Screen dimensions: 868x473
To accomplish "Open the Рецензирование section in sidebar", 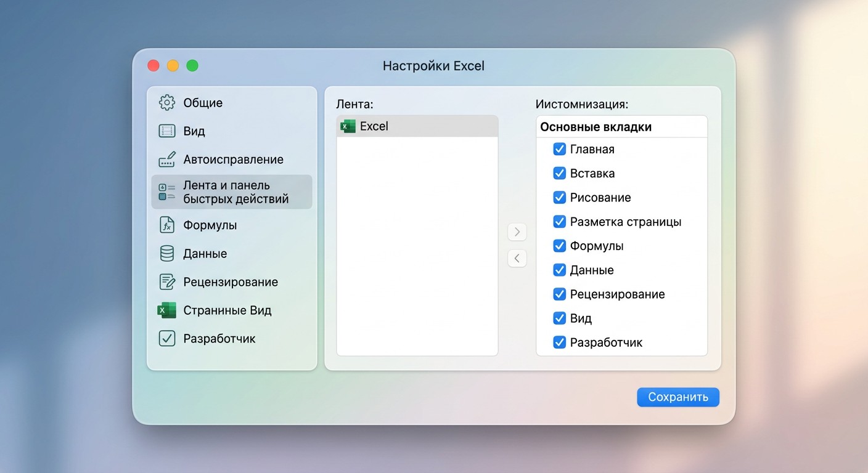I will (x=232, y=281).
